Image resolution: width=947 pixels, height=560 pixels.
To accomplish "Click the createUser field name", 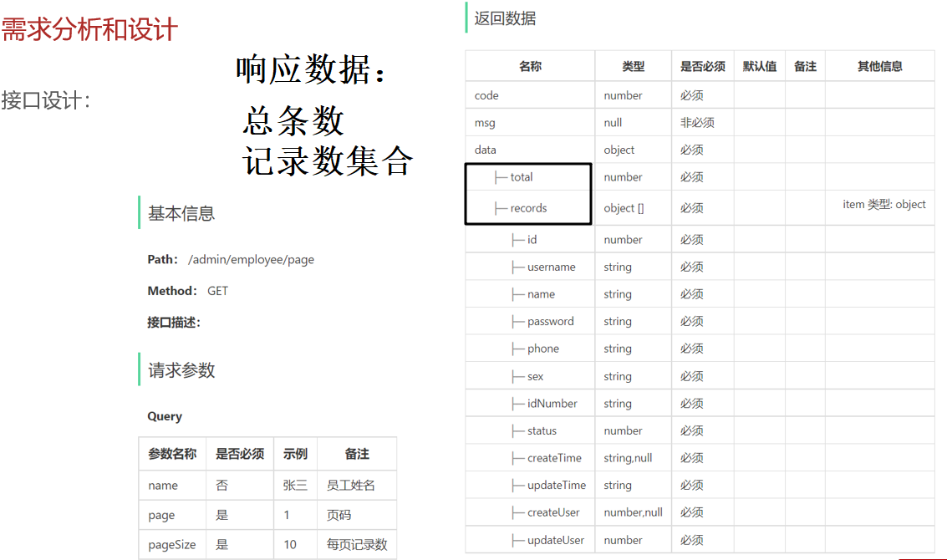I will coord(553,512).
